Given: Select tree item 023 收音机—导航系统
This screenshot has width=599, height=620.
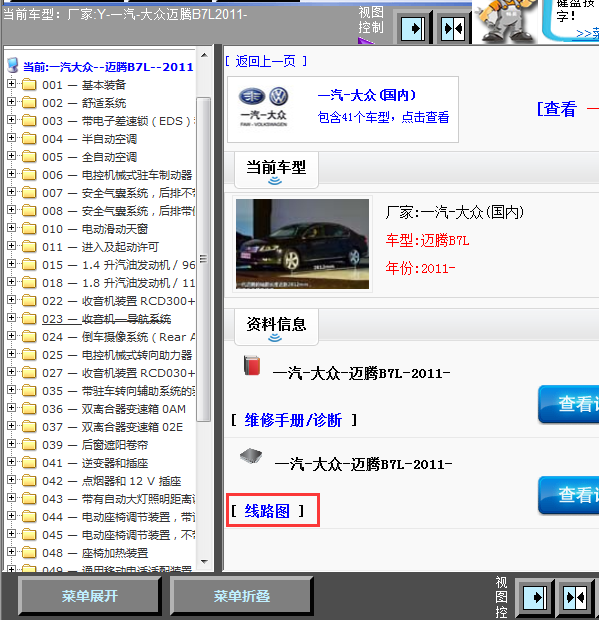Looking at the screenshot, I should tap(107, 319).
